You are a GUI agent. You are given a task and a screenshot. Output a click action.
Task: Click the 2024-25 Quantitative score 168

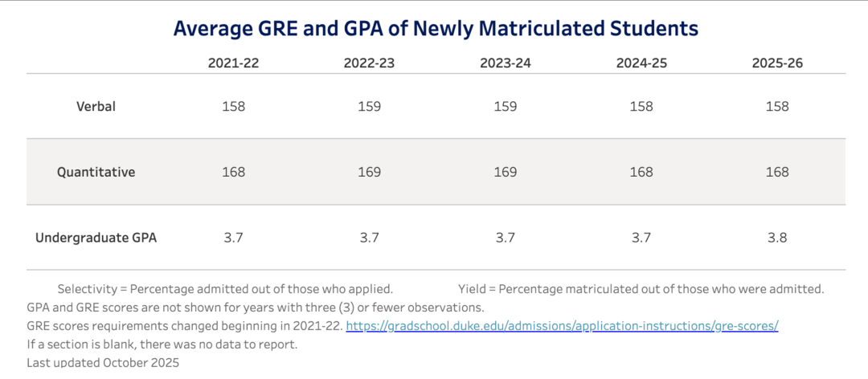tap(641, 172)
